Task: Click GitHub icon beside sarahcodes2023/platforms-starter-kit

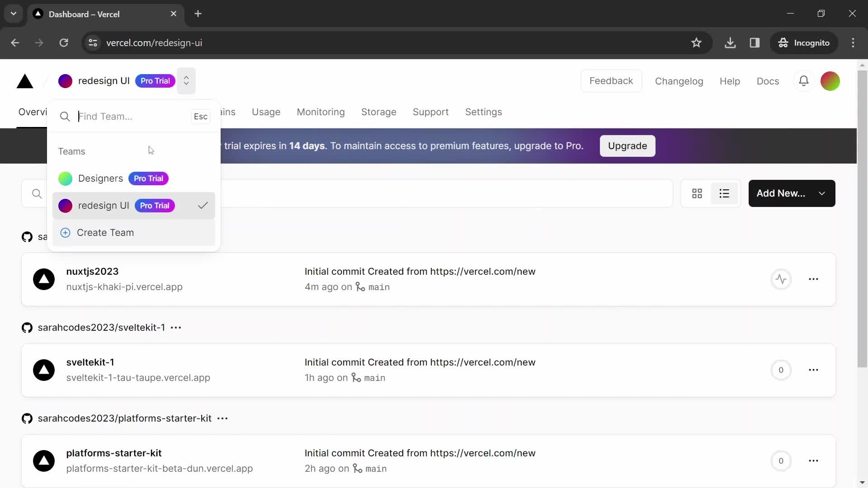Action: (27, 418)
